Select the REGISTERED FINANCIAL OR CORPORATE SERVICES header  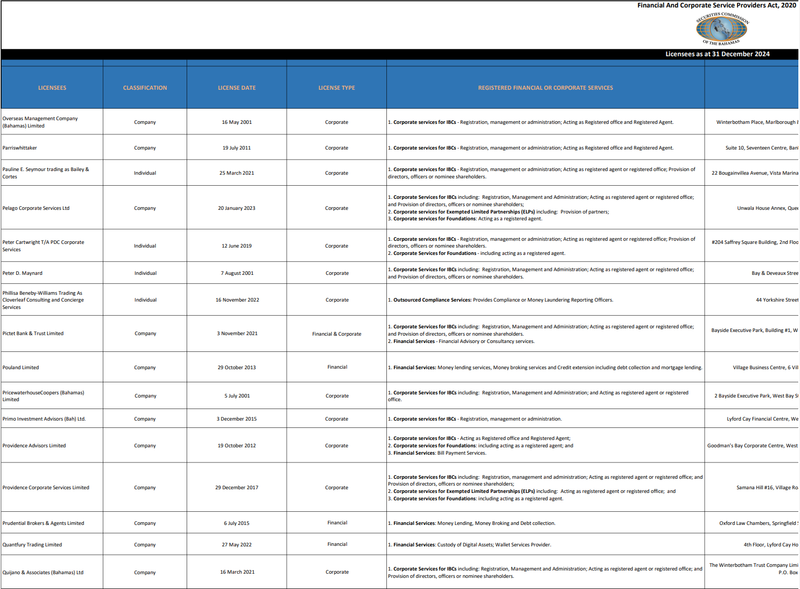click(545, 88)
